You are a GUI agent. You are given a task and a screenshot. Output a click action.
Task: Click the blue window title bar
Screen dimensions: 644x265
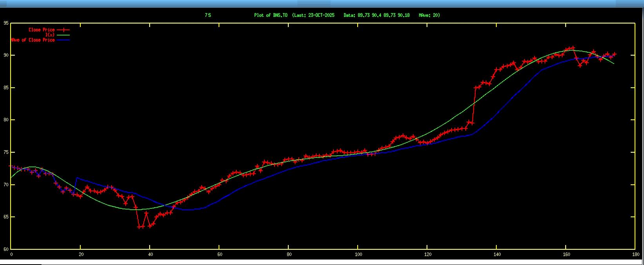[321, 4]
